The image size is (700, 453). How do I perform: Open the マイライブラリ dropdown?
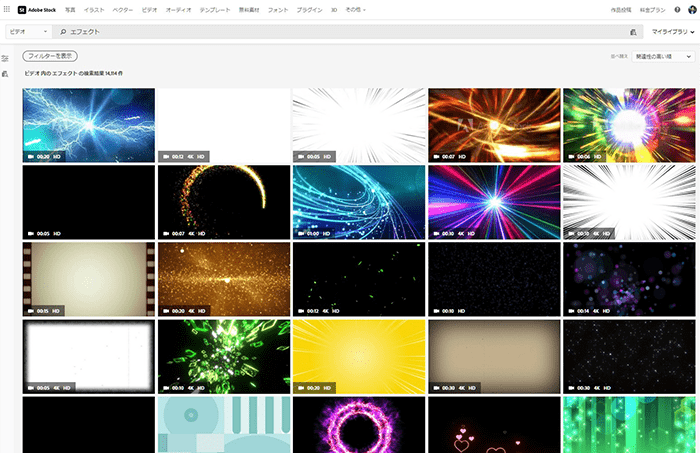(672, 32)
